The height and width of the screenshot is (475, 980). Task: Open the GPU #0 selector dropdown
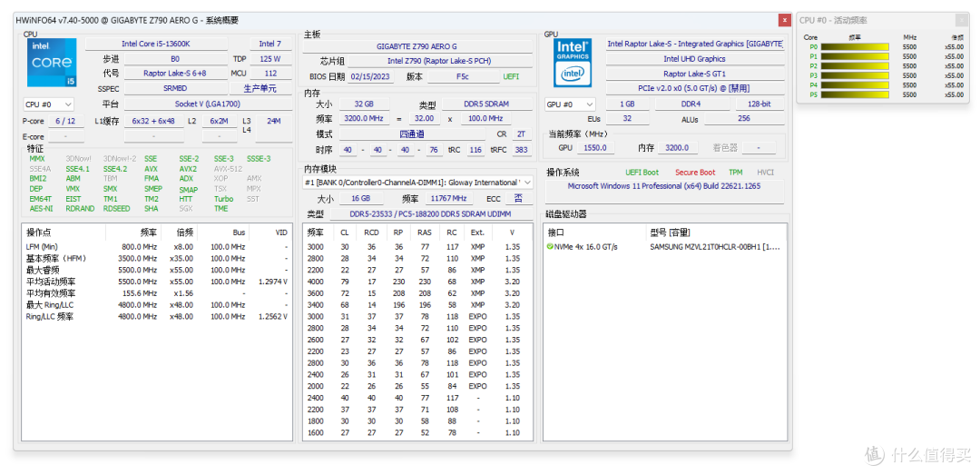pyautogui.click(x=570, y=104)
